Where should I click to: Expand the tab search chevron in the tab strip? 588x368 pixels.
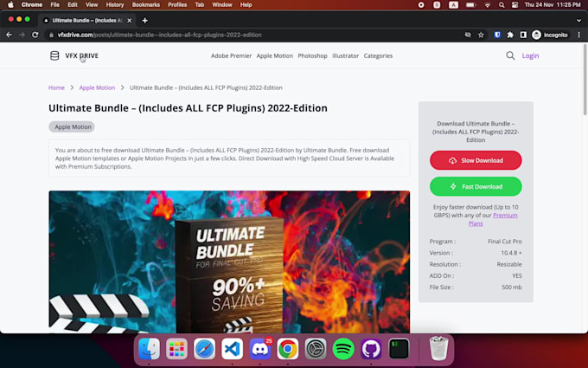578,21
